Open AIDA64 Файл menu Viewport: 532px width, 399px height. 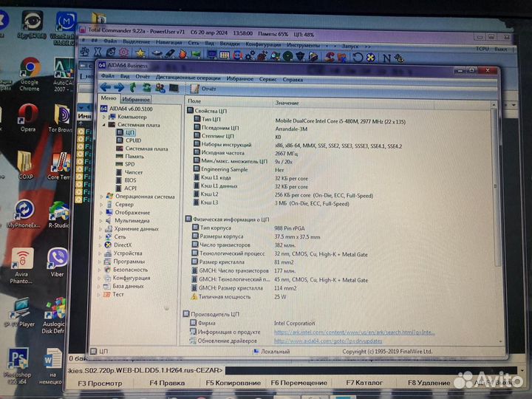[108, 76]
